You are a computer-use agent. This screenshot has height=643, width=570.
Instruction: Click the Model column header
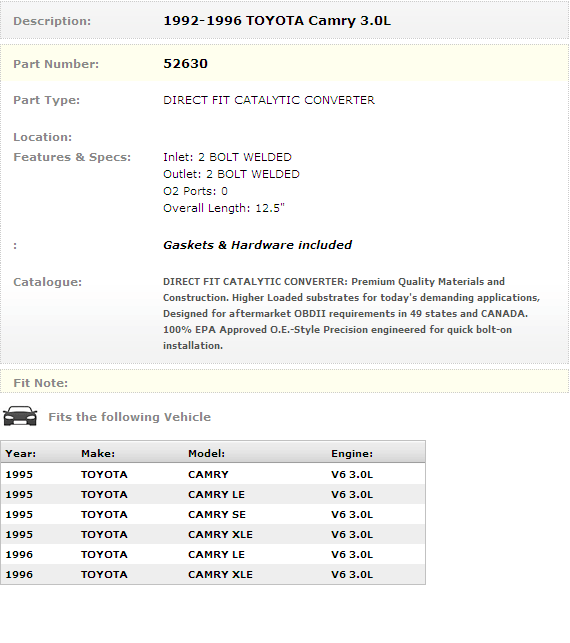click(x=206, y=454)
